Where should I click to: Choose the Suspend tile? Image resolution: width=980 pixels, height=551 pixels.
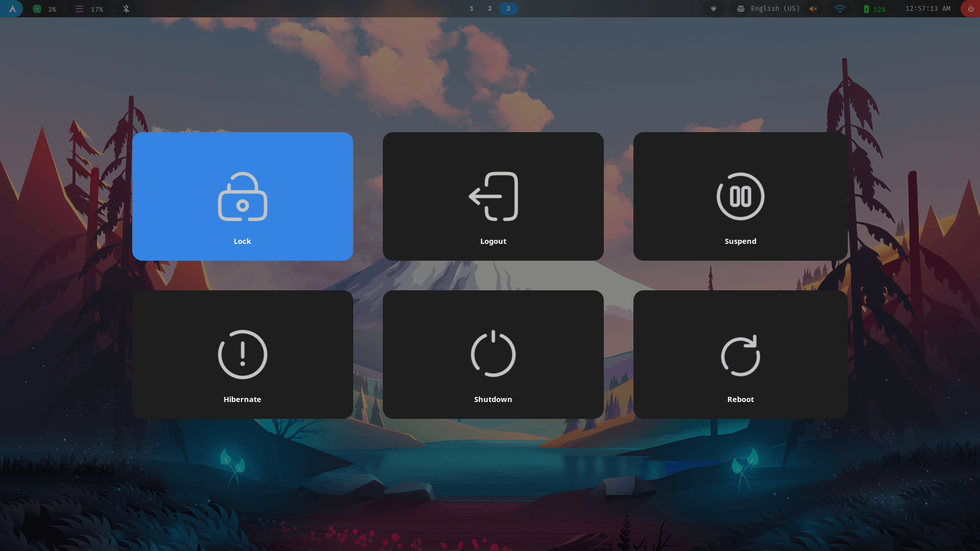[741, 196]
